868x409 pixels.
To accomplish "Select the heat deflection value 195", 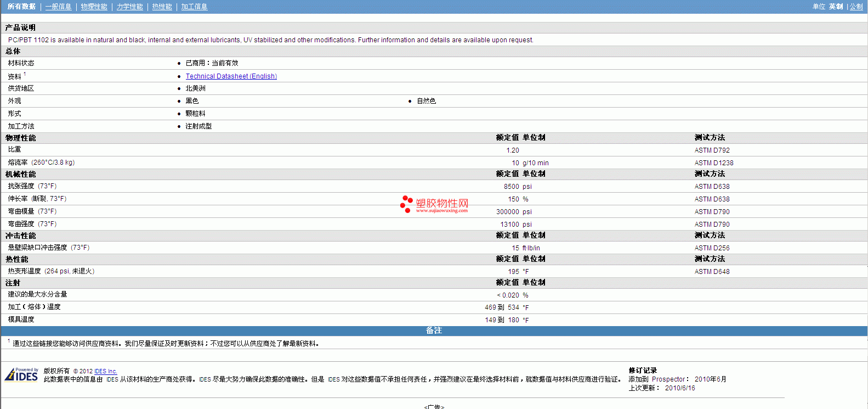I will click(513, 272).
